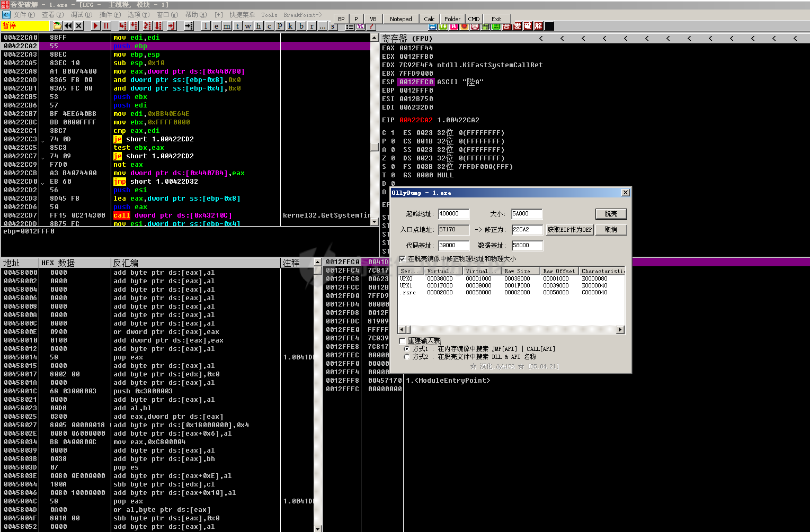This screenshot has width=810, height=532.
Task: Click the 数据基址 field with 58000
Action: (528, 246)
